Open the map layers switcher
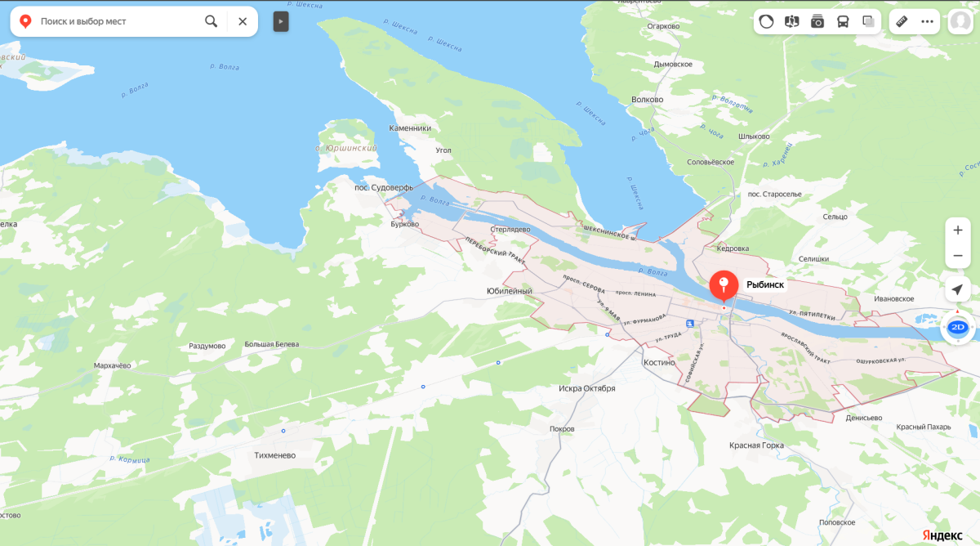 [x=868, y=22]
